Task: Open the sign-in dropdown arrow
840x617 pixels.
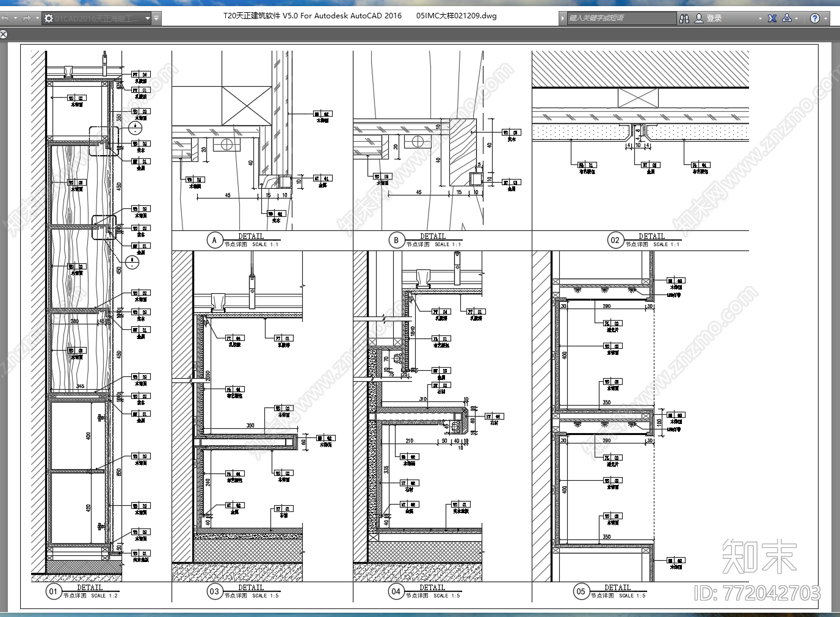Action: click(760, 19)
